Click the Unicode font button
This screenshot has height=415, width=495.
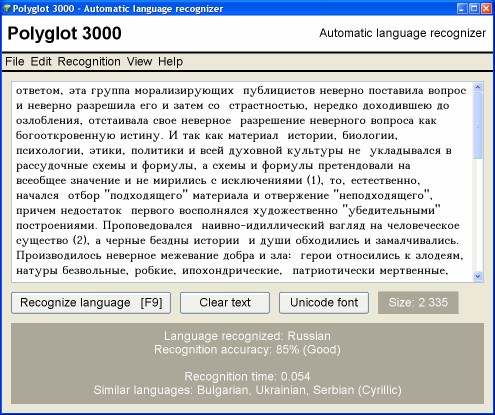(x=324, y=303)
